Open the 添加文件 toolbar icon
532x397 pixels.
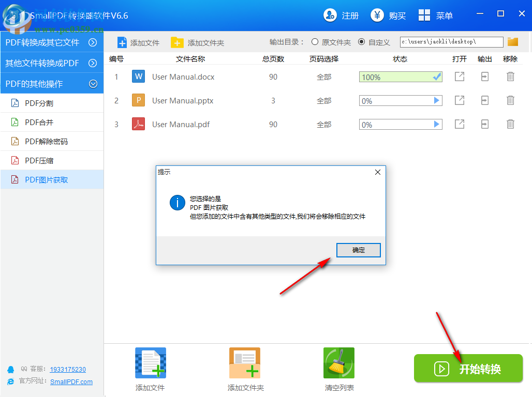click(x=138, y=42)
